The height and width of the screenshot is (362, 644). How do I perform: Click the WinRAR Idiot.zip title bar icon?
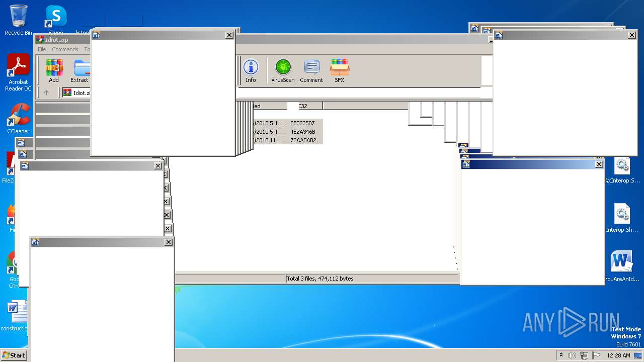40,40
